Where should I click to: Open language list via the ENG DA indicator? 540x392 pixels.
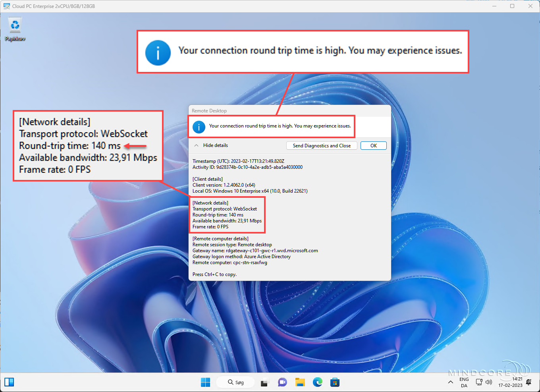[464, 382]
